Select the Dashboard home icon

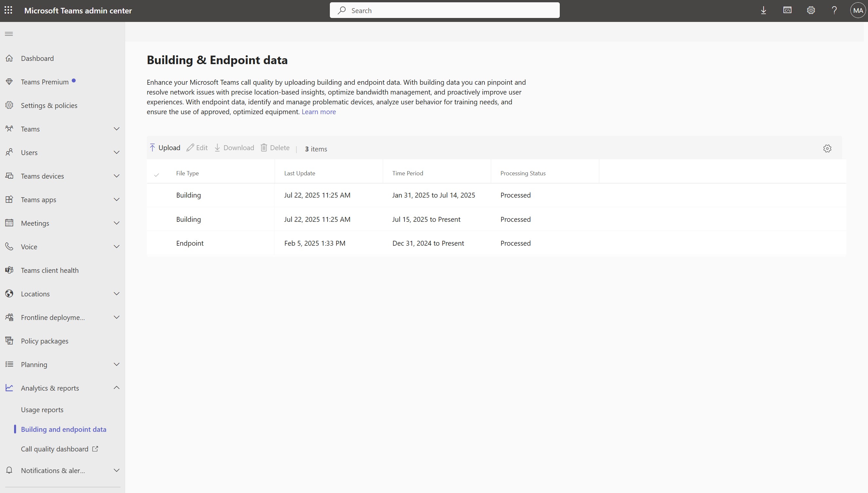click(9, 58)
